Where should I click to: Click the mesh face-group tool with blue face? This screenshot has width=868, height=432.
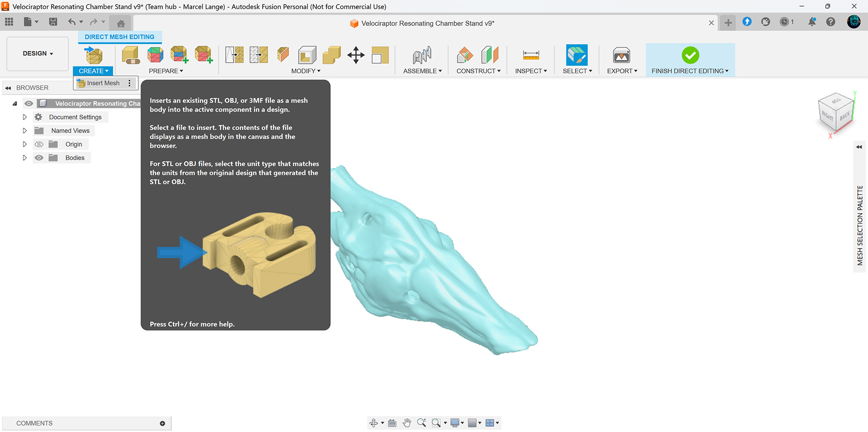point(179,55)
